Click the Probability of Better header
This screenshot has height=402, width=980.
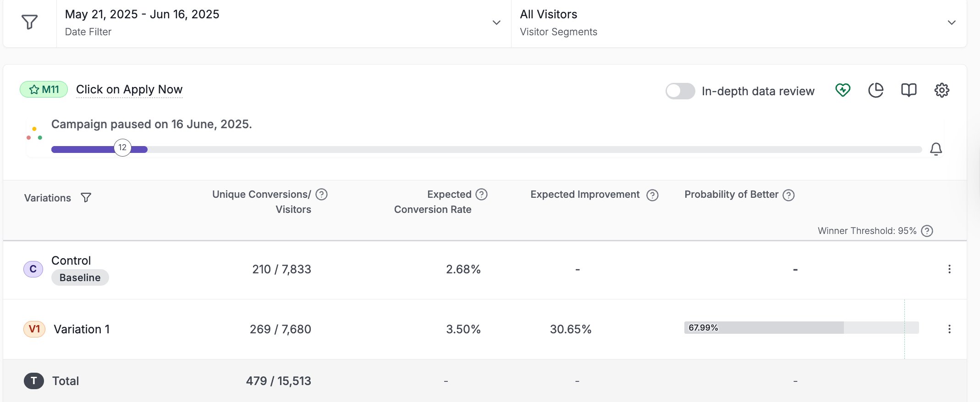[x=732, y=195]
